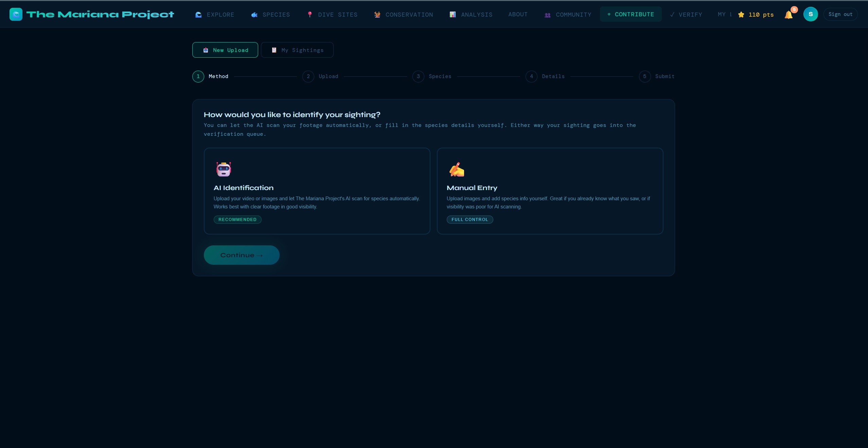Click the robot icon on AI Identification
868x448 pixels.
[223, 169]
